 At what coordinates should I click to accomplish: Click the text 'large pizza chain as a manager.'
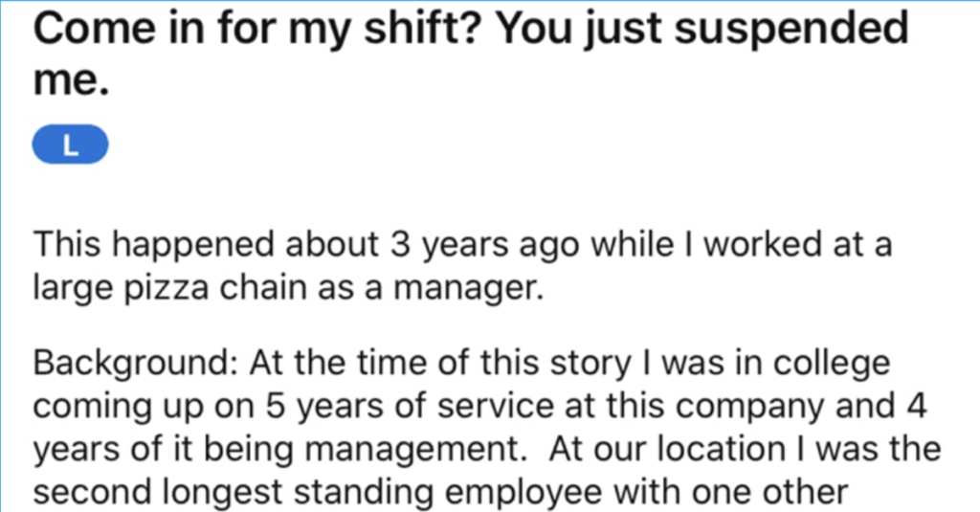click(288, 287)
